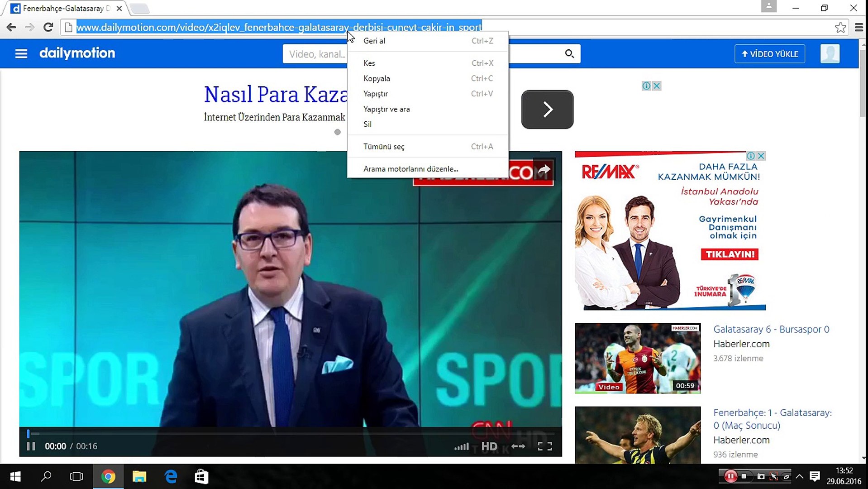Open Arama motorlarını düzenle menu entry
The width and height of the screenshot is (868, 489).
428,169
